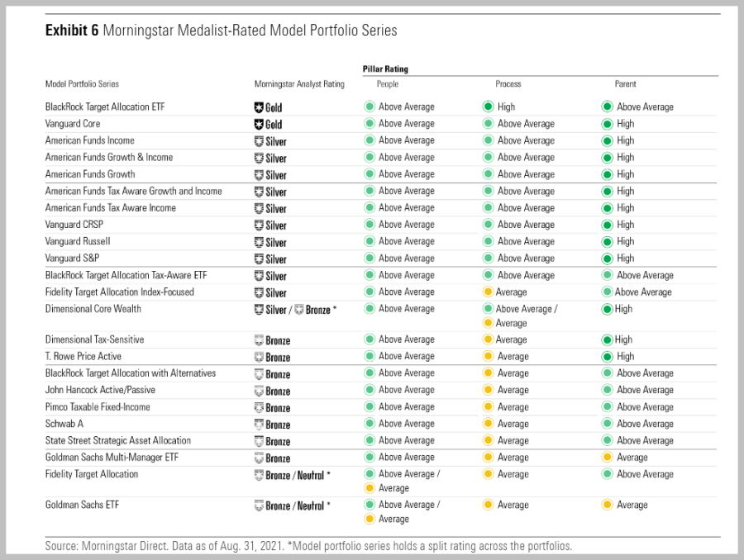Select the Vanguard Russell row name
Viewport: 744px width, 560px height.
(78, 241)
